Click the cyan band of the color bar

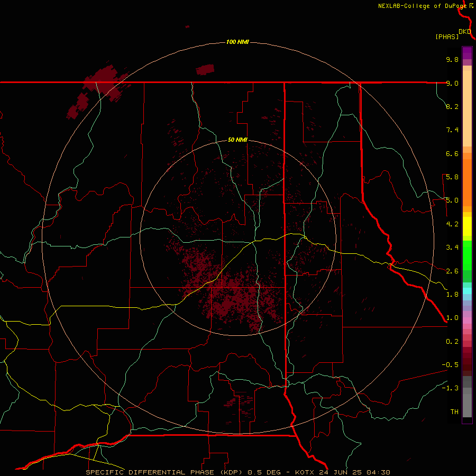pyautogui.click(x=467, y=291)
